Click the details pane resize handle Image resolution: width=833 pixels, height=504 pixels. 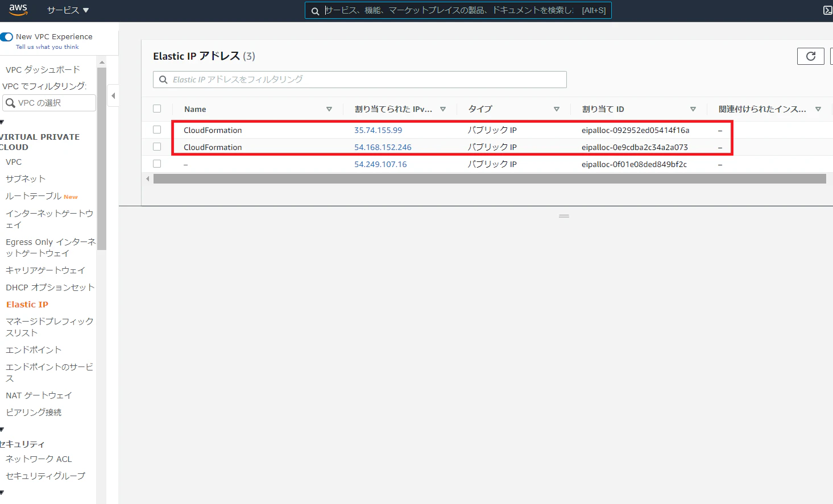564,216
